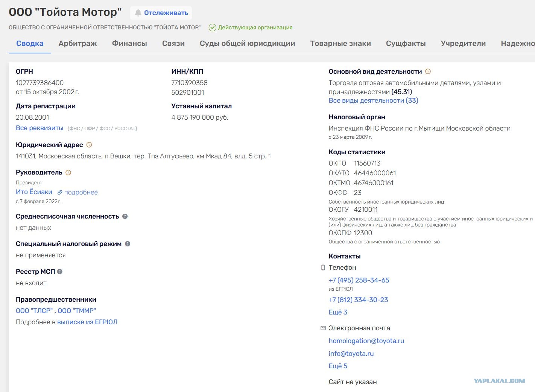Show help icon for Реестр МСП
This screenshot has height=392, width=535.
click(x=60, y=272)
